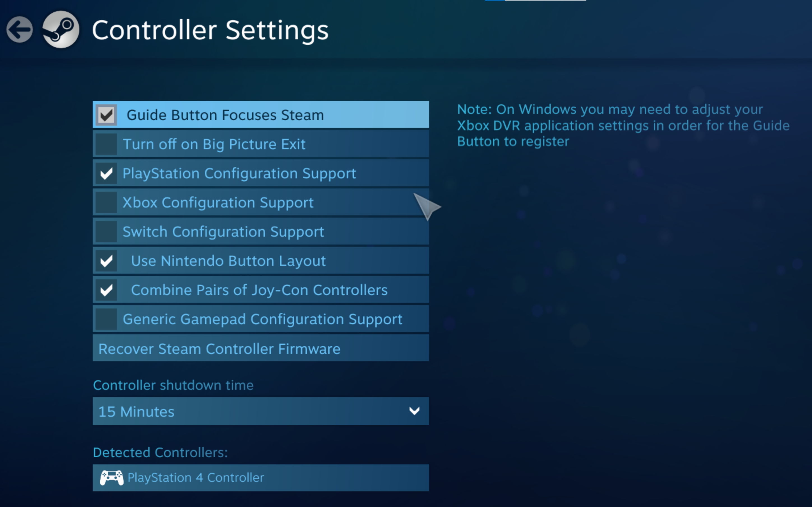Toggle Combine Pairs of Joy-Con Controllers checkbox
The image size is (812, 507).
[x=106, y=290]
